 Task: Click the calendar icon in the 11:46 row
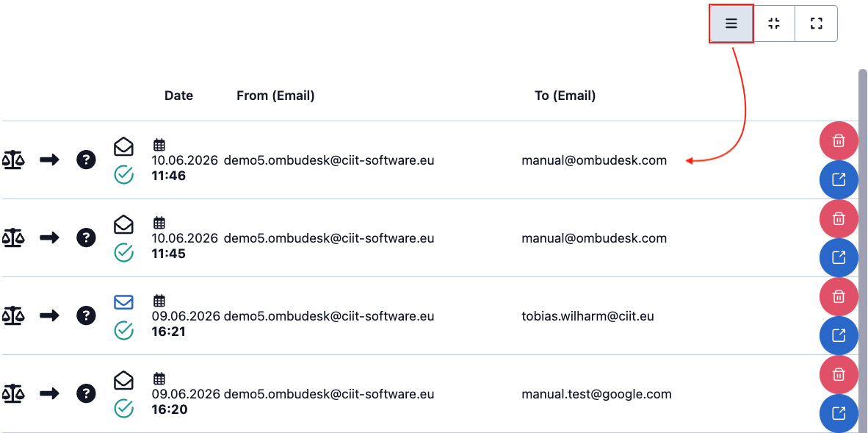point(159,146)
